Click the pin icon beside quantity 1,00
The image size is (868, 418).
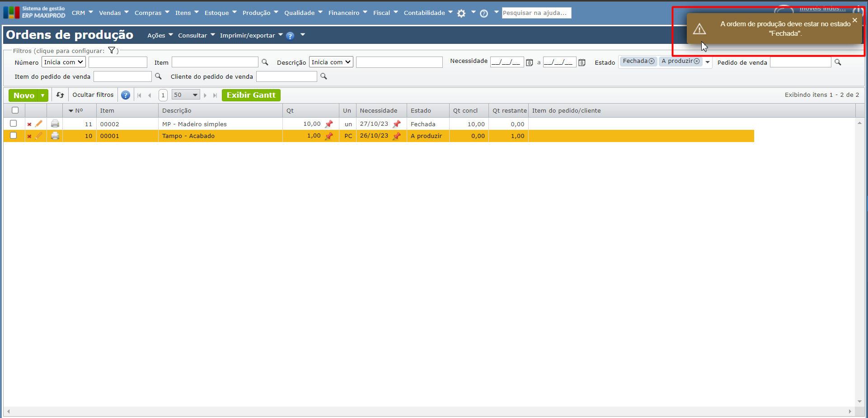(x=329, y=136)
